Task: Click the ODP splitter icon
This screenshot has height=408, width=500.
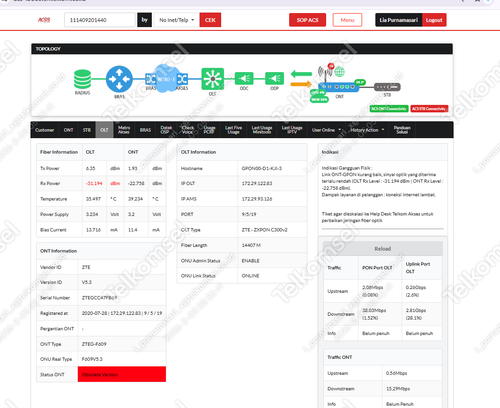Action: tap(274, 79)
